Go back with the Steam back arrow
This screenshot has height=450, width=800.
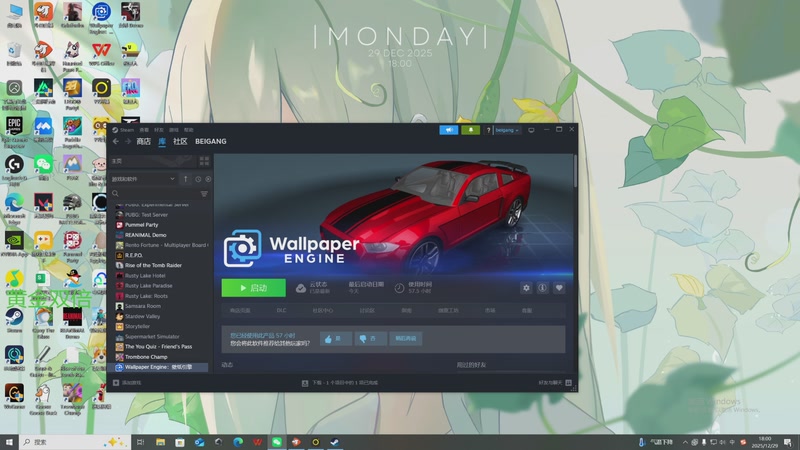[x=116, y=141]
